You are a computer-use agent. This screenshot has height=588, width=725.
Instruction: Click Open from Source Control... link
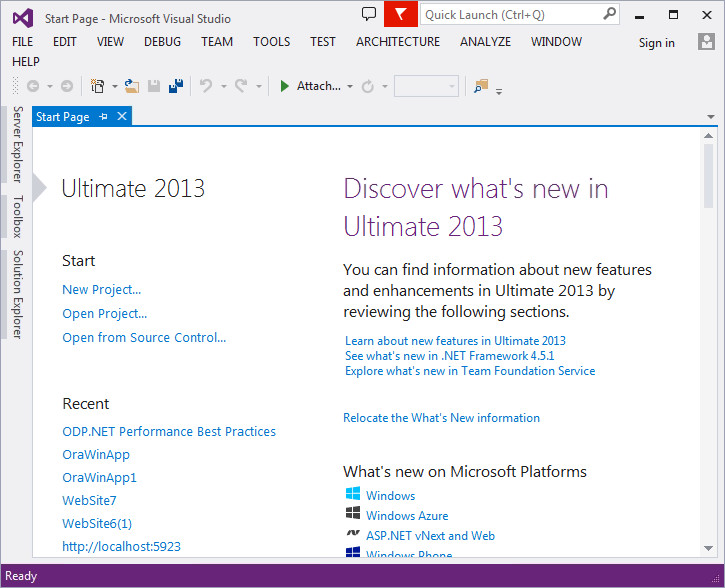pyautogui.click(x=144, y=337)
